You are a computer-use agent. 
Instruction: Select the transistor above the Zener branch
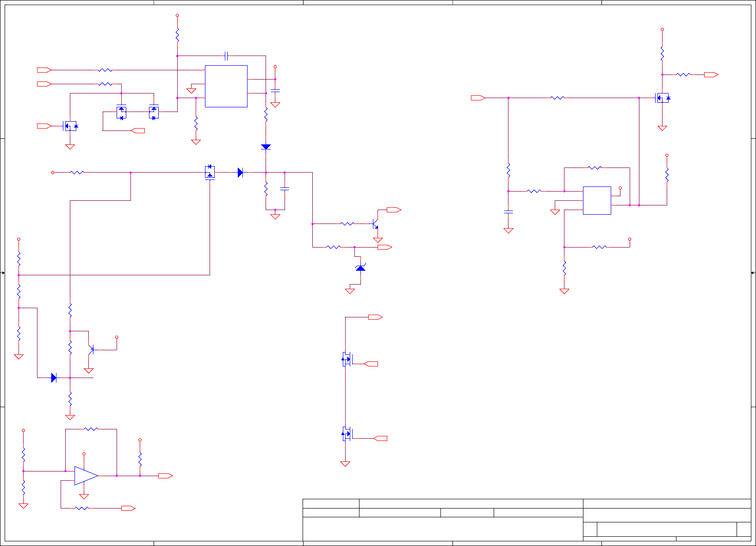point(375,224)
